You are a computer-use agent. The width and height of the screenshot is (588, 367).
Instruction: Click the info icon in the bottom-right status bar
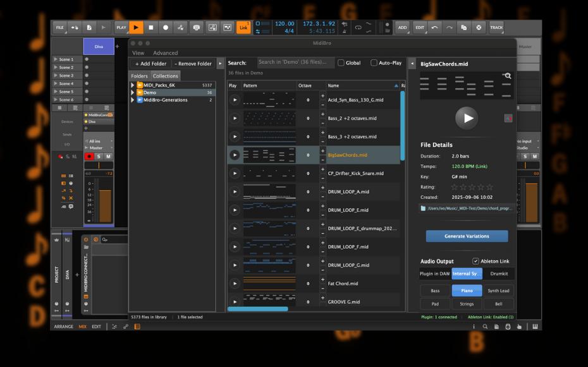point(474,327)
